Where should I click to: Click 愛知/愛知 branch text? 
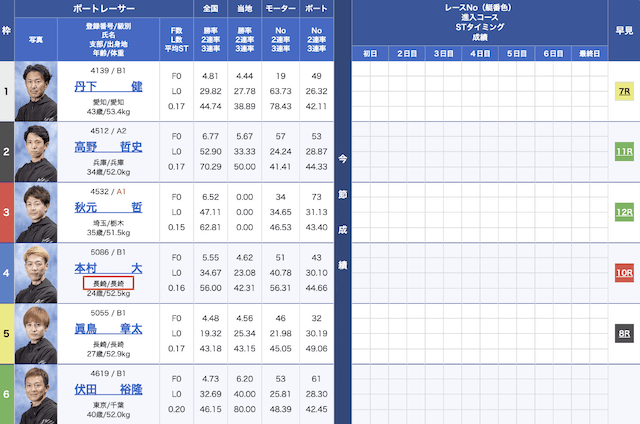point(108,102)
